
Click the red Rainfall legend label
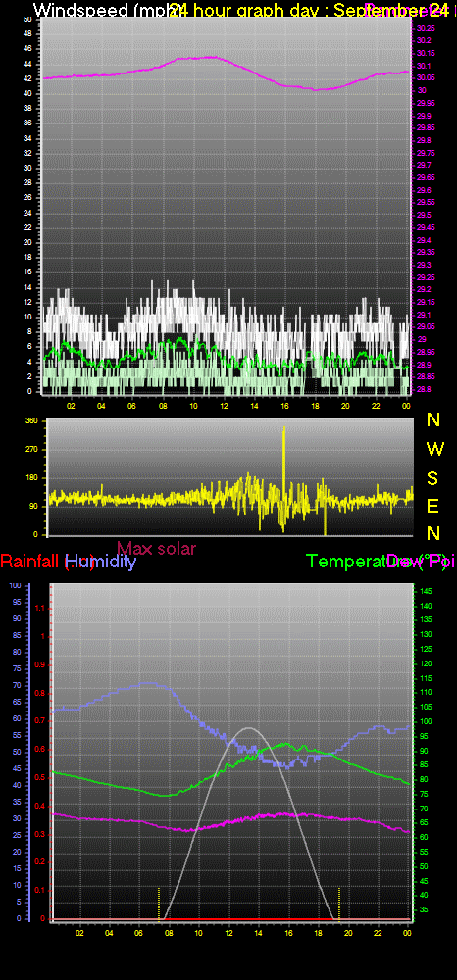click(x=31, y=562)
